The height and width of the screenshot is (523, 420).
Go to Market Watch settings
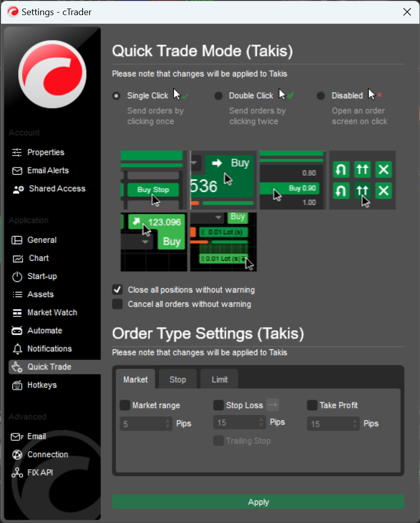click(52, 313)
